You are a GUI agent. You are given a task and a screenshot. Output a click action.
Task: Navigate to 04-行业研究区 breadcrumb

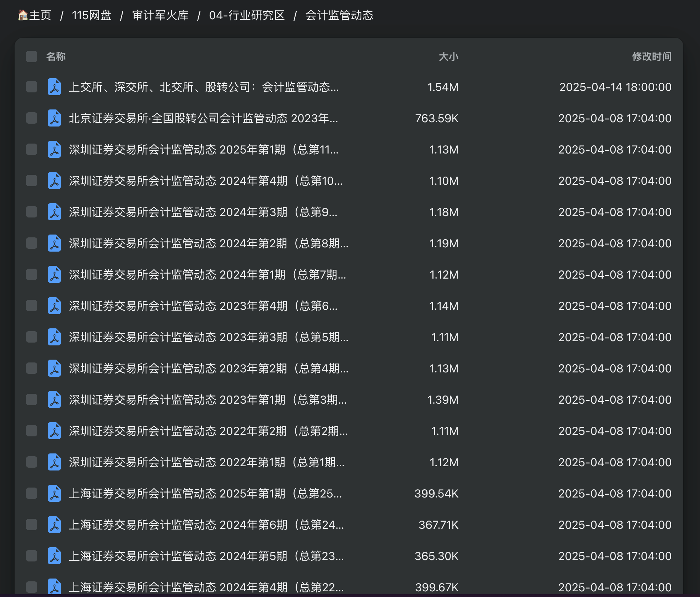[x=247, y=15]
